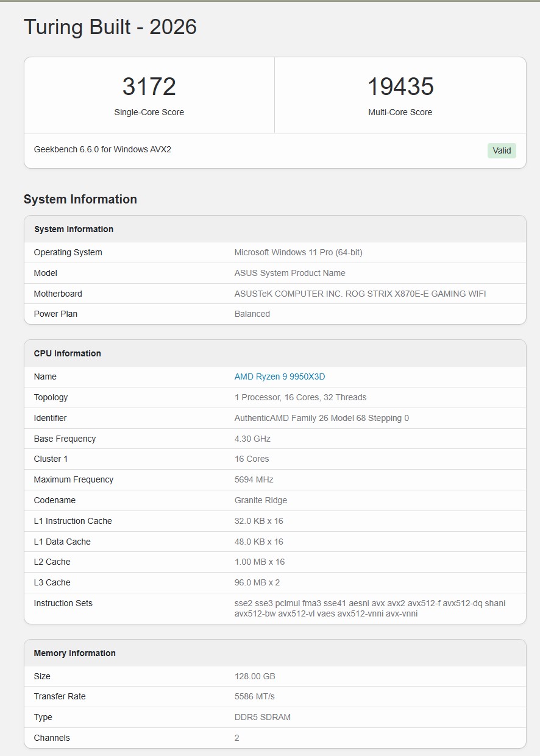Click the single-core score 3172

149,87
